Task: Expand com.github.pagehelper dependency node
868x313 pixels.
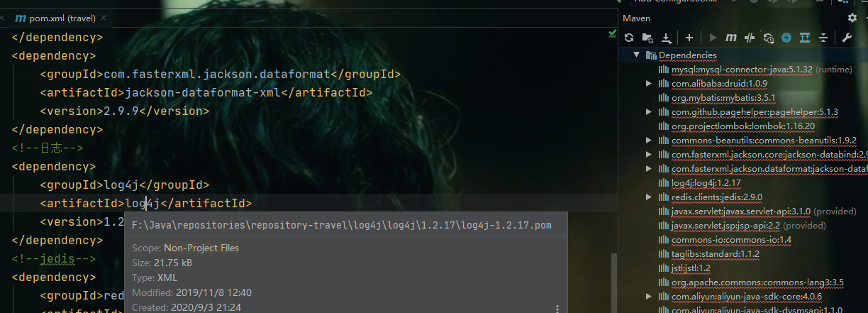Action: pyautogui.click(x=648, y=111)
